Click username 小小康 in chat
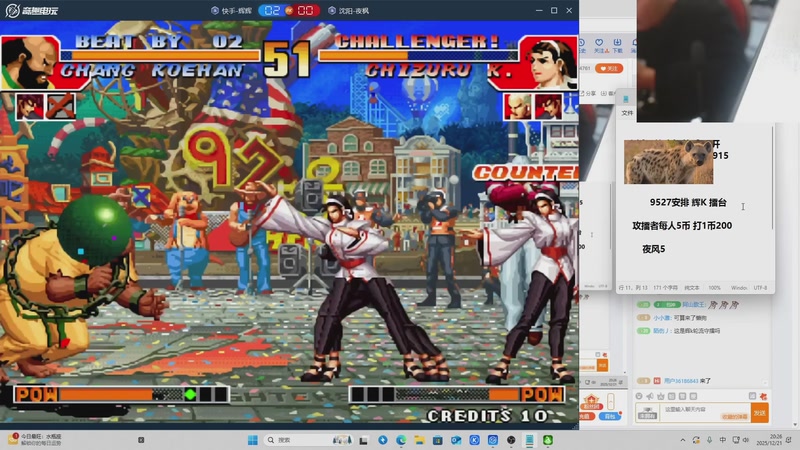The width and height of the screenshot is (800, 450). click(x=661, y=318)
